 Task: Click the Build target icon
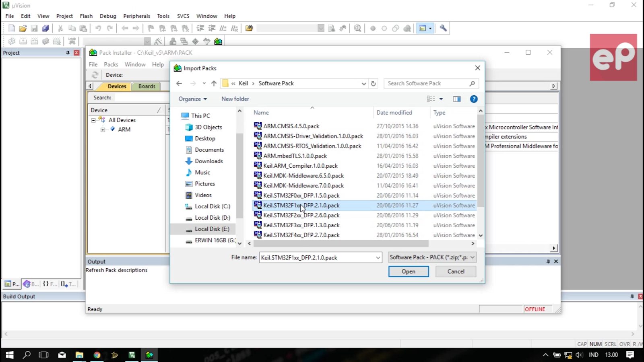pos(23,41)
